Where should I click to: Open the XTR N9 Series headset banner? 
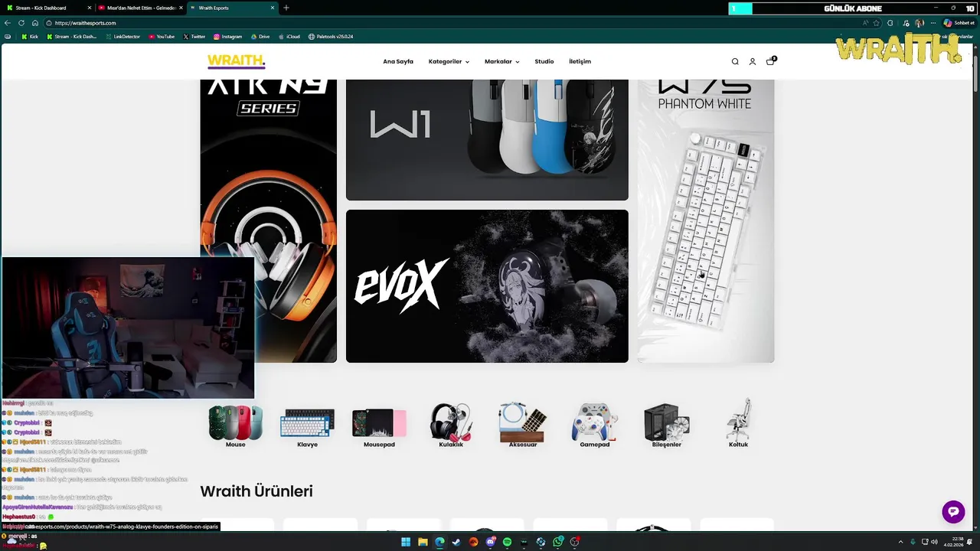point(269,168)
